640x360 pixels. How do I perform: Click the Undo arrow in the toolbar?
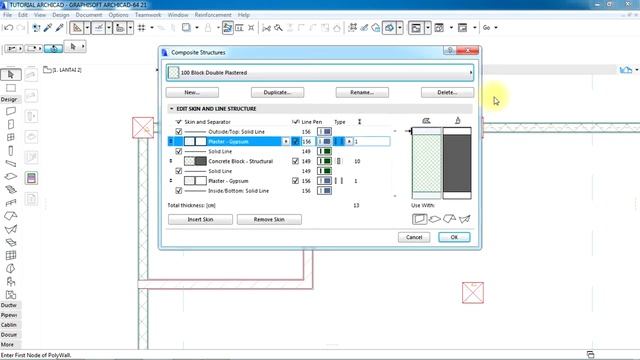pyautogui.click(x=8, y=28)
